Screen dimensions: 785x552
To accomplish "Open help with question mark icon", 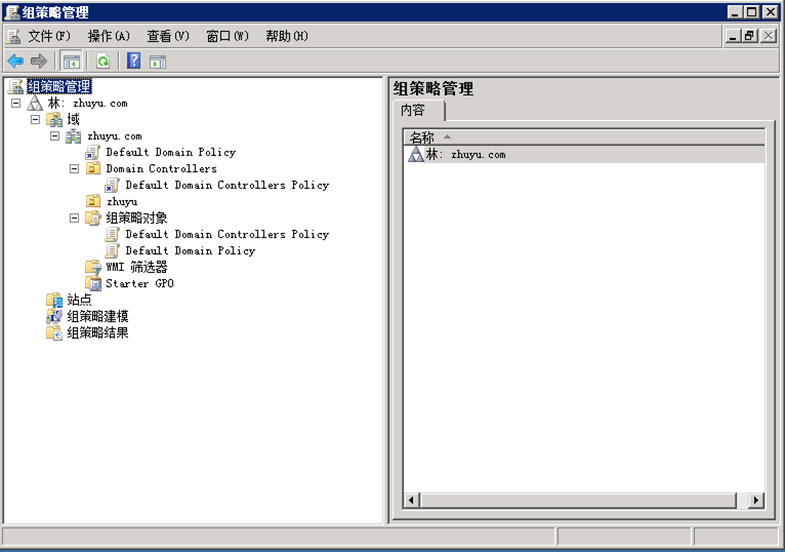I will 134,61.
